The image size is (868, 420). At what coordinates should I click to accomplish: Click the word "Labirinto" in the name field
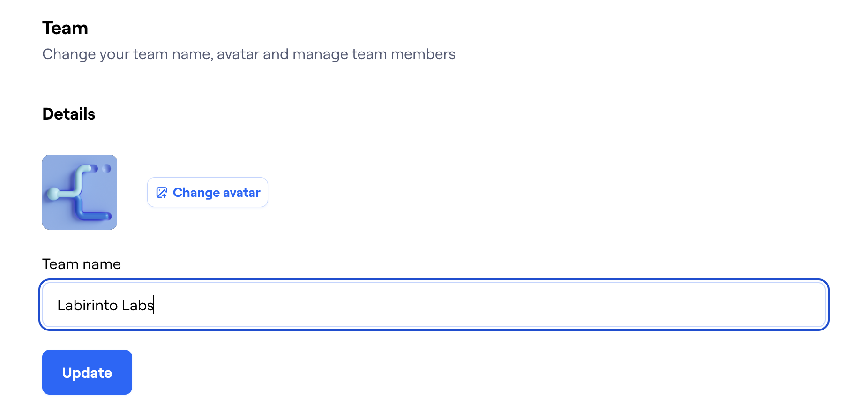click(x=87, y=305)
